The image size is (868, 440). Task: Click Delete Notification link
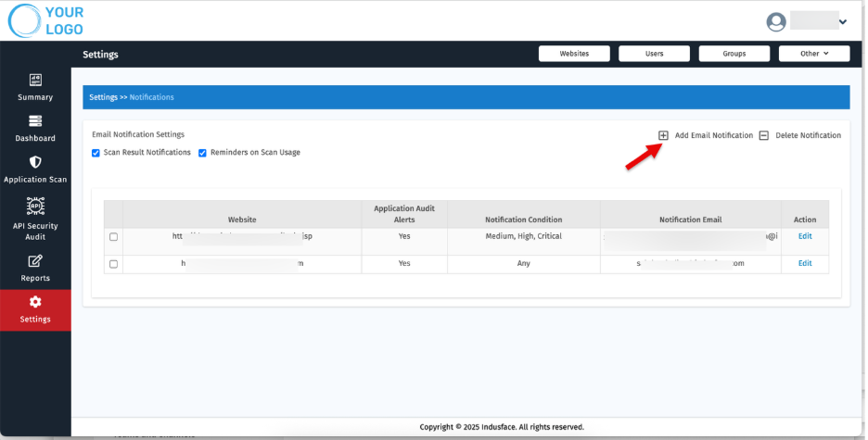pyautogui.click(x=809, y=135)
